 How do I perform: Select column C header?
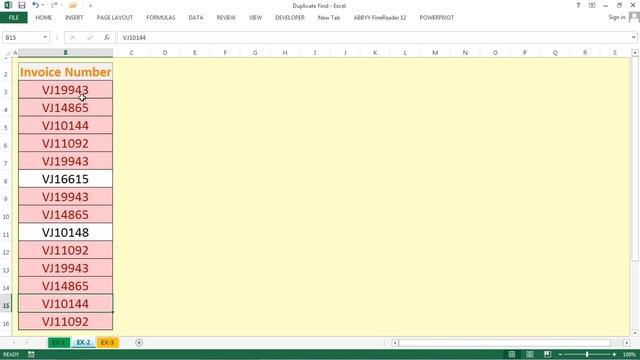(x=131, y=53)
